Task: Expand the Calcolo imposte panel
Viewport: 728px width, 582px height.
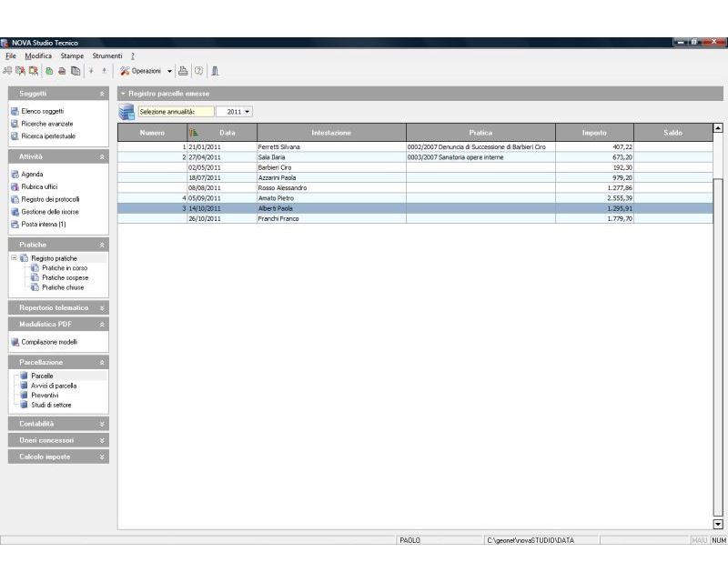Action: [x=102, y=457]
